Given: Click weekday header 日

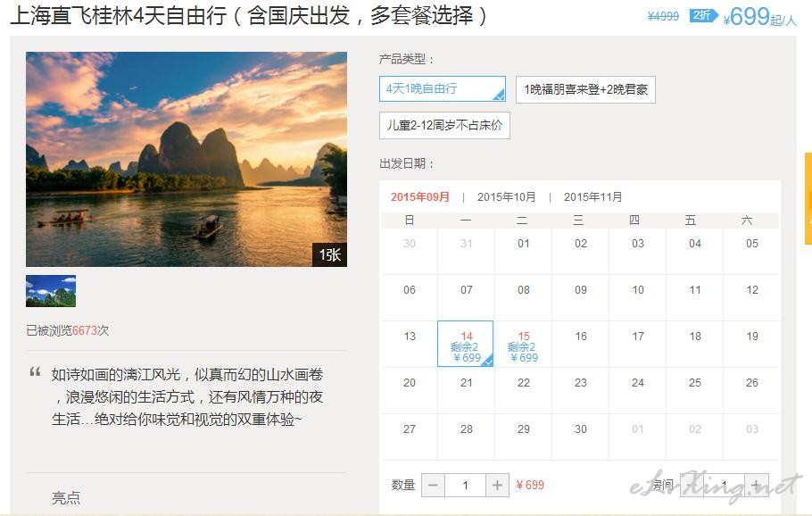Looking at the screenshot, I should click(409, 221).
